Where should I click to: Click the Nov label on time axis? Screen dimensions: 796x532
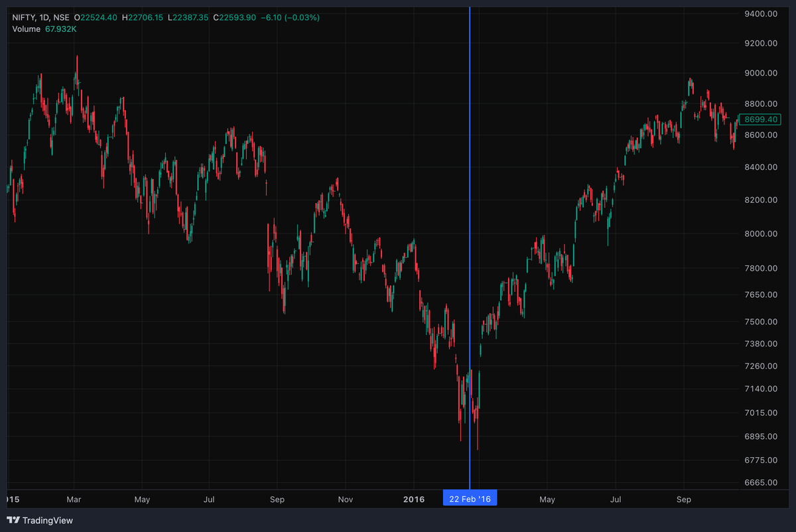click(x=345, y=499)
